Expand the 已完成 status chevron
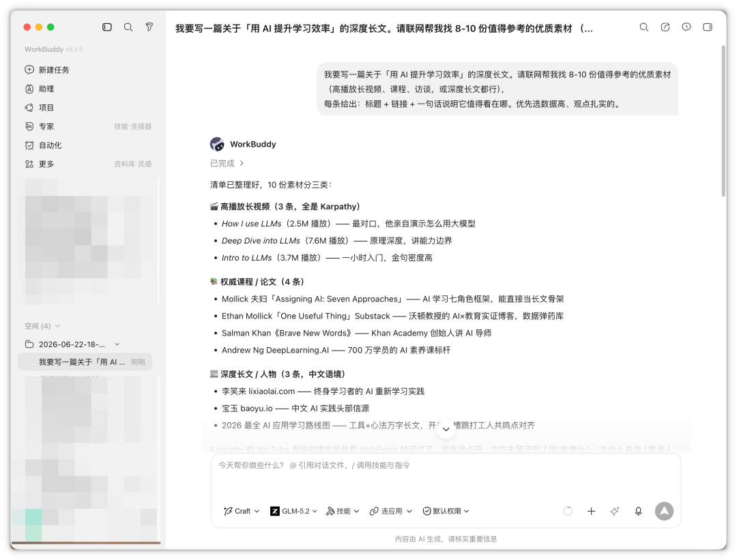737x560 pixels. point(242,163)
